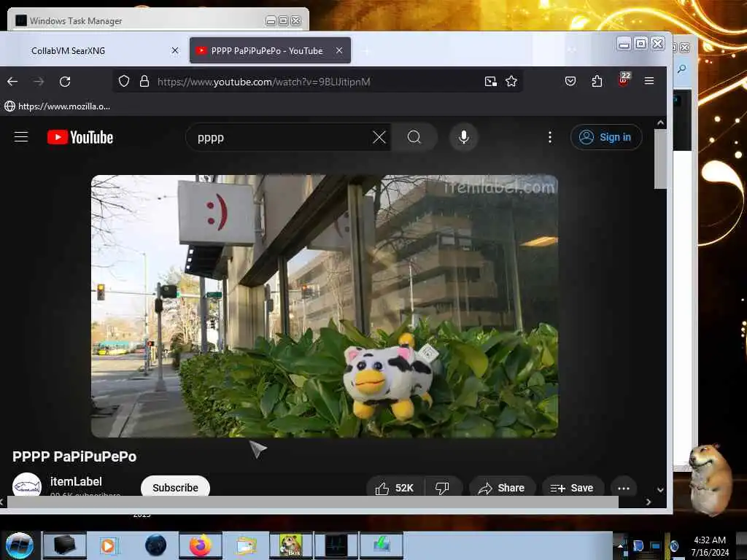This screenshot has width=747, height=560.
Task: Open the Firefox extensions puzzle icon
Action: [x=597, y=82]
